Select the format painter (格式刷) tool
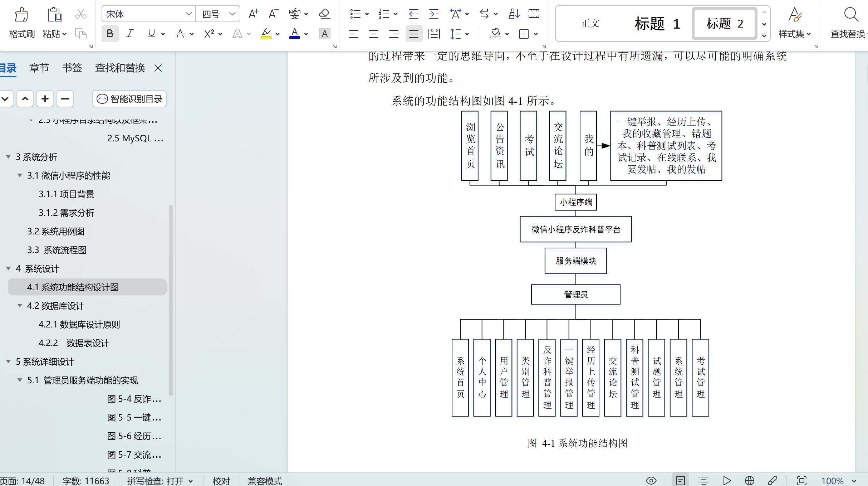868x486 pixels. pos(21,23)
